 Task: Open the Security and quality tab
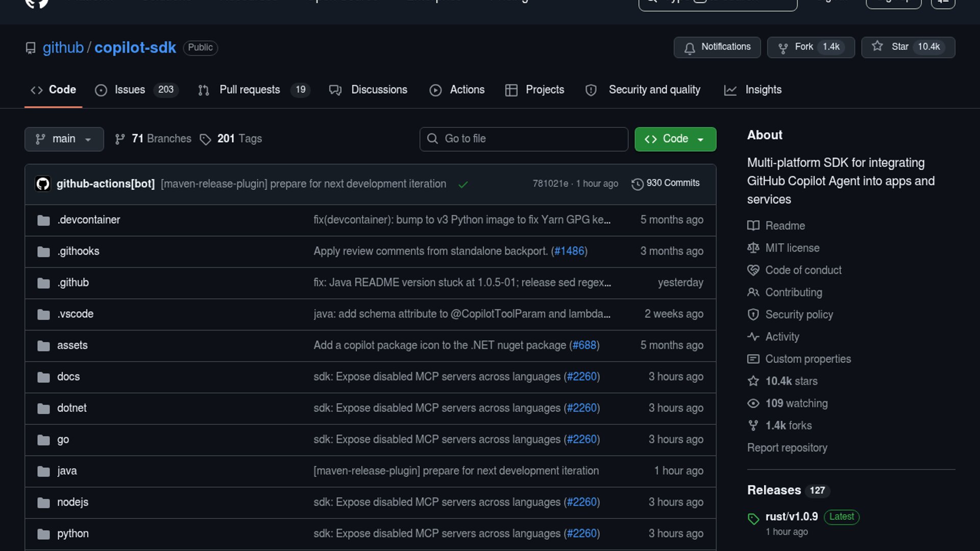click(x=643, y=90)
